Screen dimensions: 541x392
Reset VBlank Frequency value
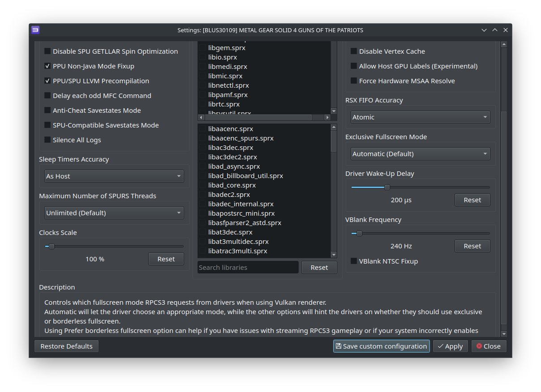[472, 246]
